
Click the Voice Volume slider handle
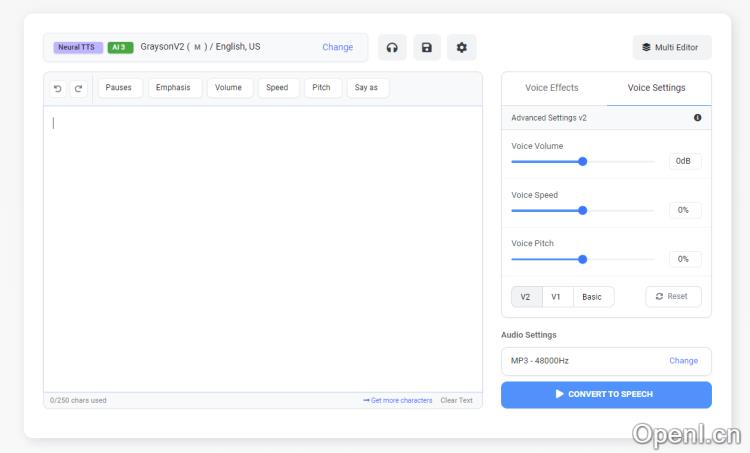(x=583, y=161)
